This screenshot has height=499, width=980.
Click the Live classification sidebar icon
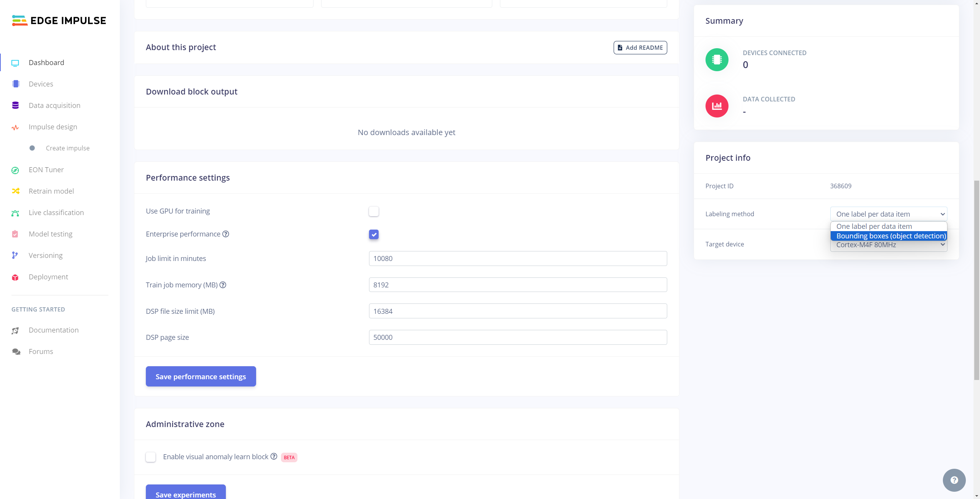15,213
